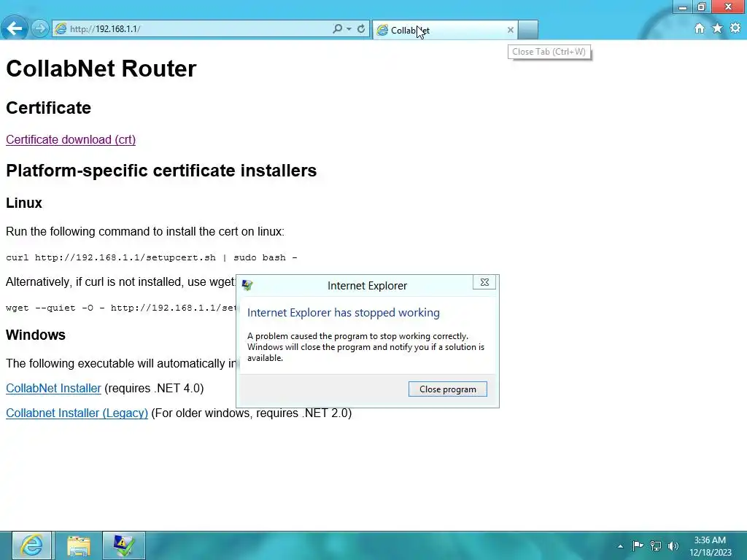Image resolution: width=747 pixels, height=560 pixels.
Task: Open the address bar autocomplete dropdown arrow
Action: point(349,29)
